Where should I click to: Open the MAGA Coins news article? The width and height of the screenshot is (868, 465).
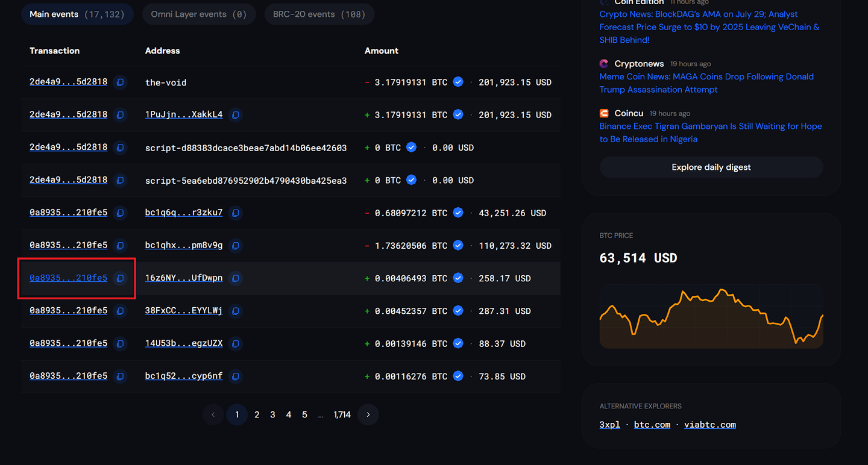point(706,76)
